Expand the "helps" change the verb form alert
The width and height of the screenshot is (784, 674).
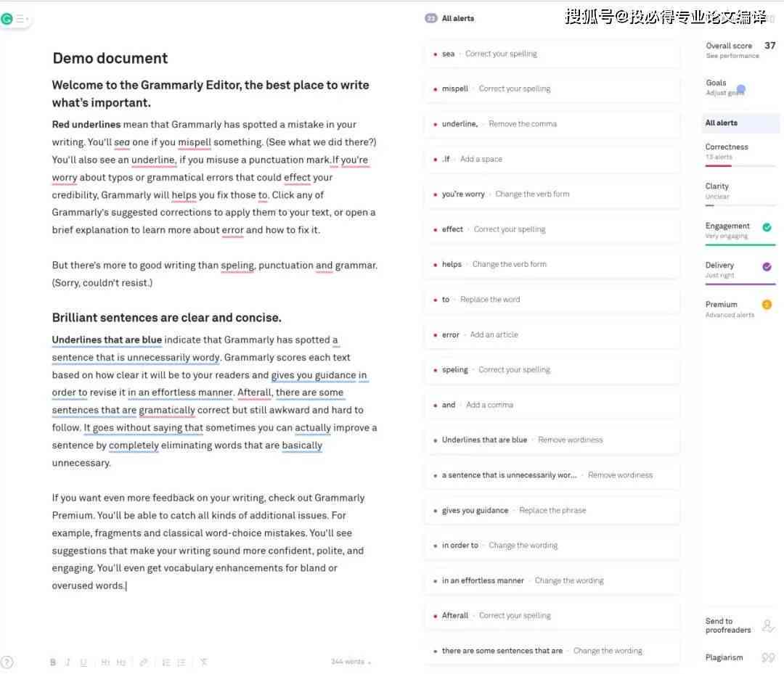coord(552,264)
